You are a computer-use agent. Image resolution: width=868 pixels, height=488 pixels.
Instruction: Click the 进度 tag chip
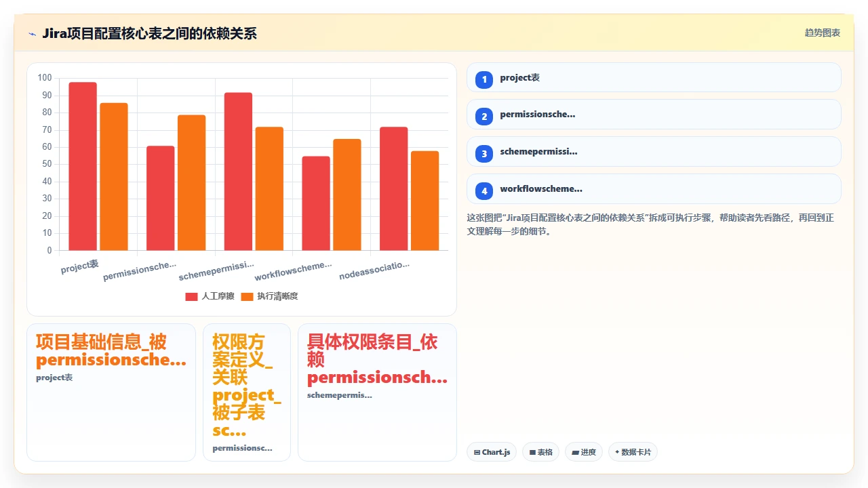tap(584, 452)
